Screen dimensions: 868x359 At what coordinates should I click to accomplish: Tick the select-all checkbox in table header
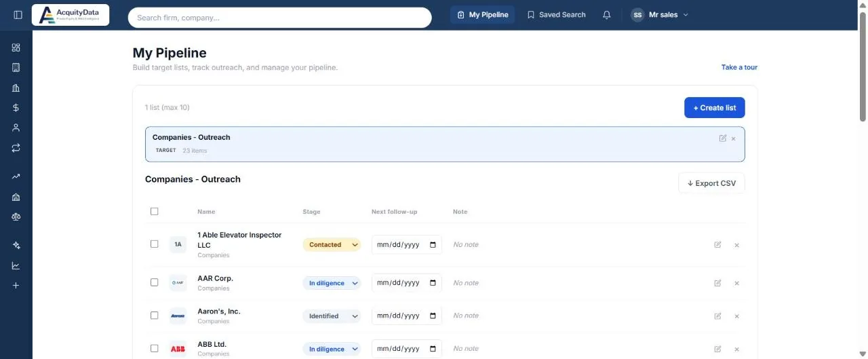(x=155, y=212)
